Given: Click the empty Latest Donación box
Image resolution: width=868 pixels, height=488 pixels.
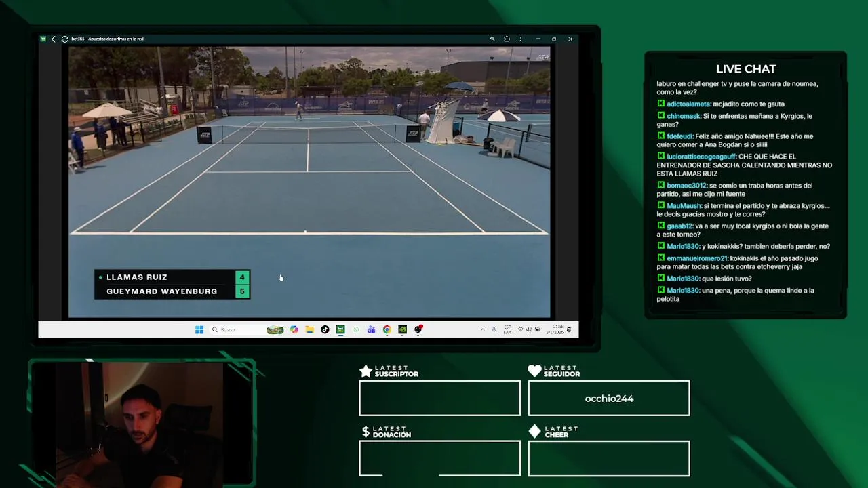Looking at the screenshot, I should (439, 459).
